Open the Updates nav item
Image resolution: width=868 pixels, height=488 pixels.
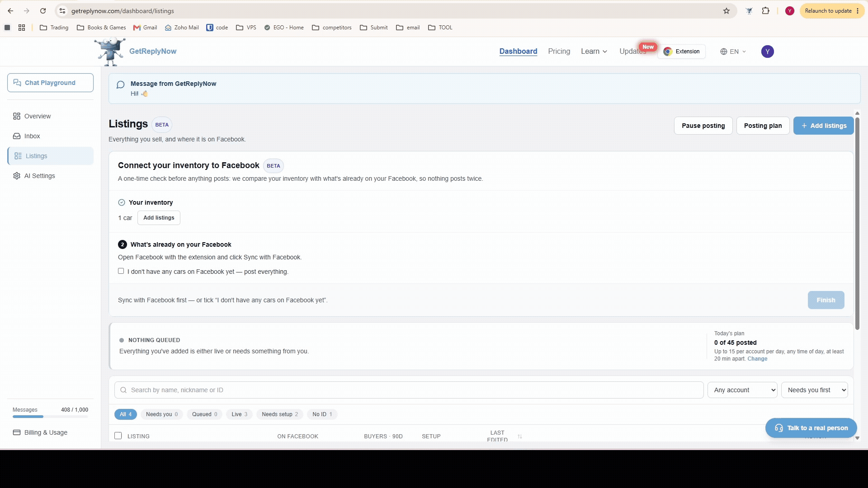click(633, 52)
